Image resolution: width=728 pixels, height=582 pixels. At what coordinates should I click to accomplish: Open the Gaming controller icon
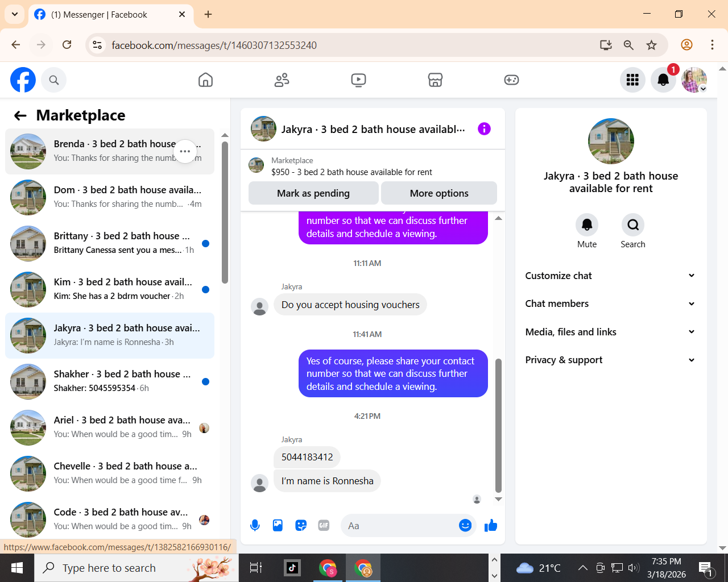[x=511, y=80]
